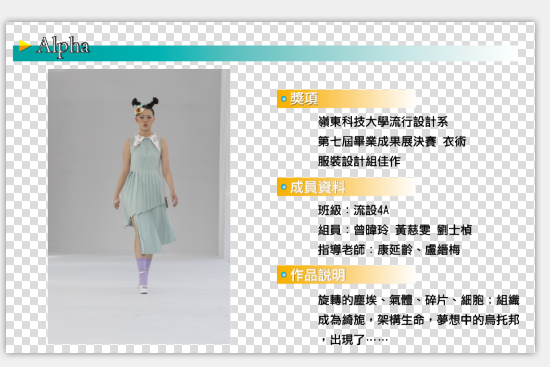
Task: Click the teal gradient title bar
Action: pyautogui.click(x=266, y=53)
